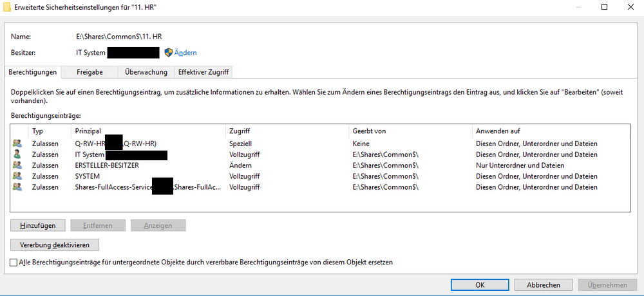Image resolution: width=644 pixels, height=296 pixels.
Task: Click the Shares-FullAccess-Service entry icon
Action: (17, 187)
